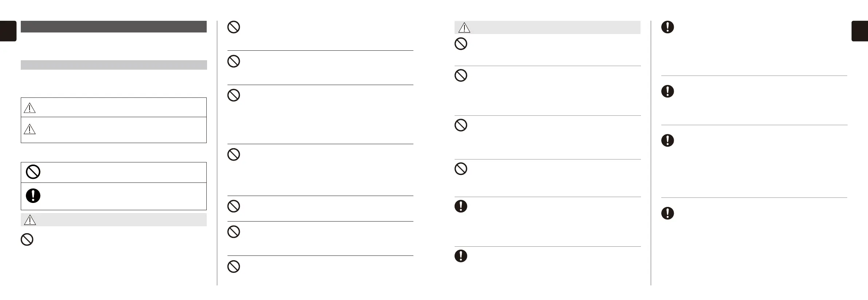Click the dark gray title bar at top left

pos(114,27)
